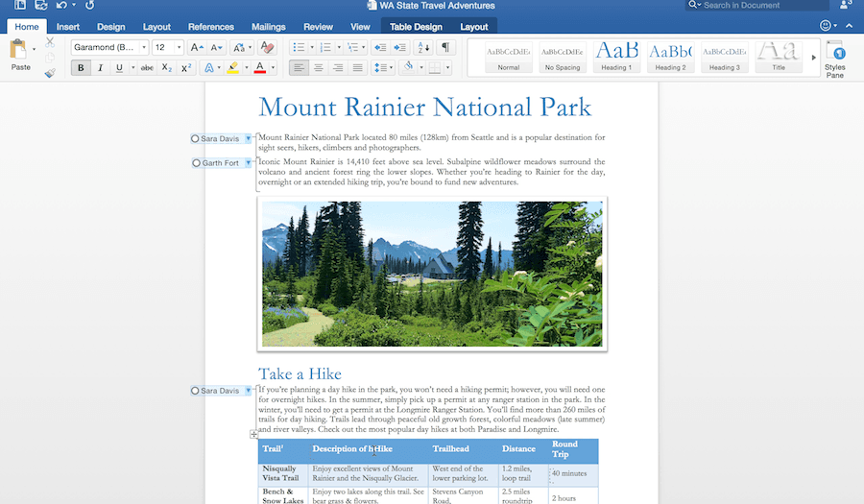Viewport: 864px width, 504px height.
Task: Open the References tab
Action: pyautogui.click(x=211, y=27)
